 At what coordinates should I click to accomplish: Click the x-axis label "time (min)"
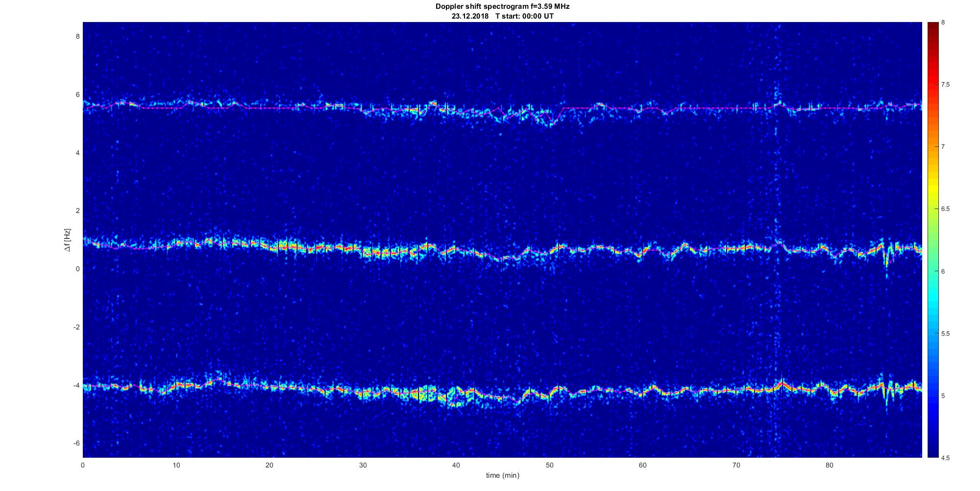point(502,475)
